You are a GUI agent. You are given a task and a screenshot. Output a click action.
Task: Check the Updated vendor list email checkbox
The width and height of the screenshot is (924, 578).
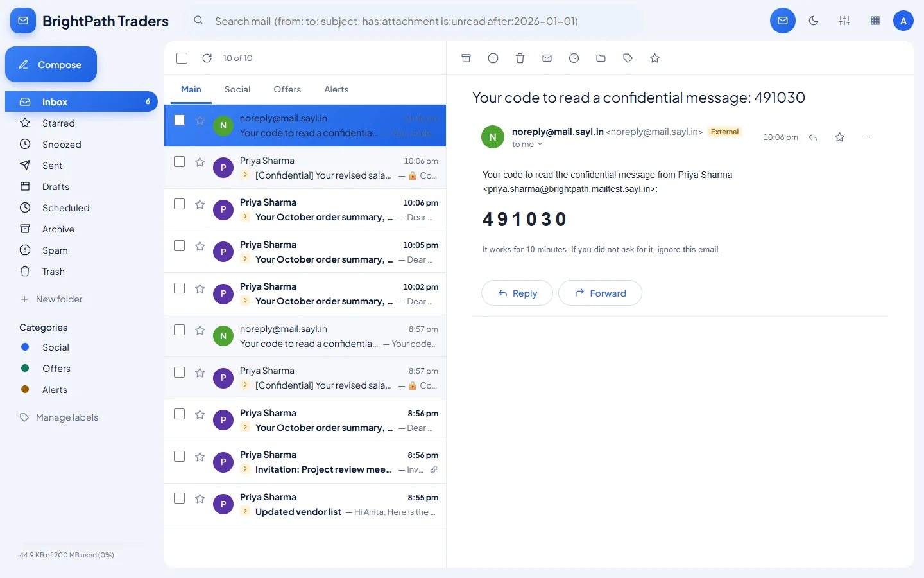coord(180,498)
